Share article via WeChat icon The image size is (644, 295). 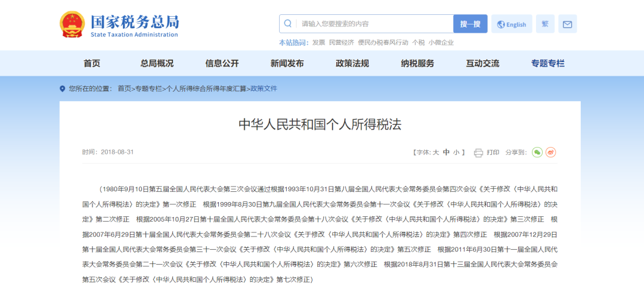coord(537,153)
